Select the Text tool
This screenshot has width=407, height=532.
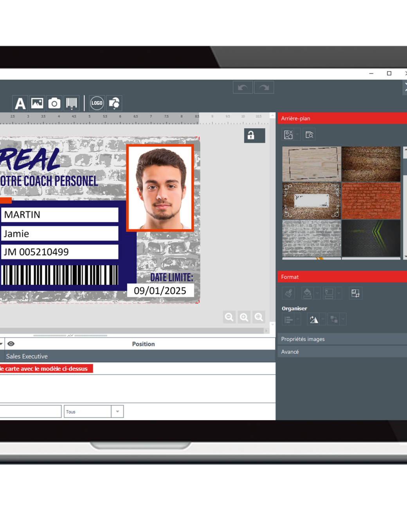click(20, 103)
